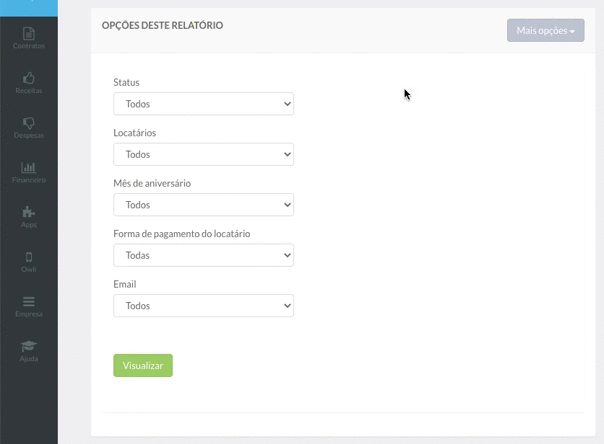Expand the Status dropdown
Image resolution: width=604 pixels, height=444 pixels.
(x=203, y=104)
